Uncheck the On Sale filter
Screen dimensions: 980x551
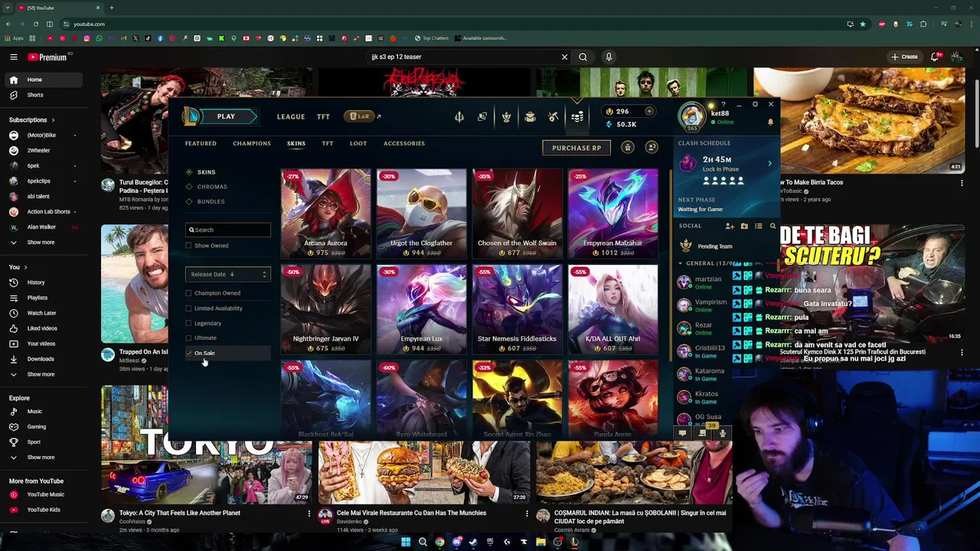point(188,353)
